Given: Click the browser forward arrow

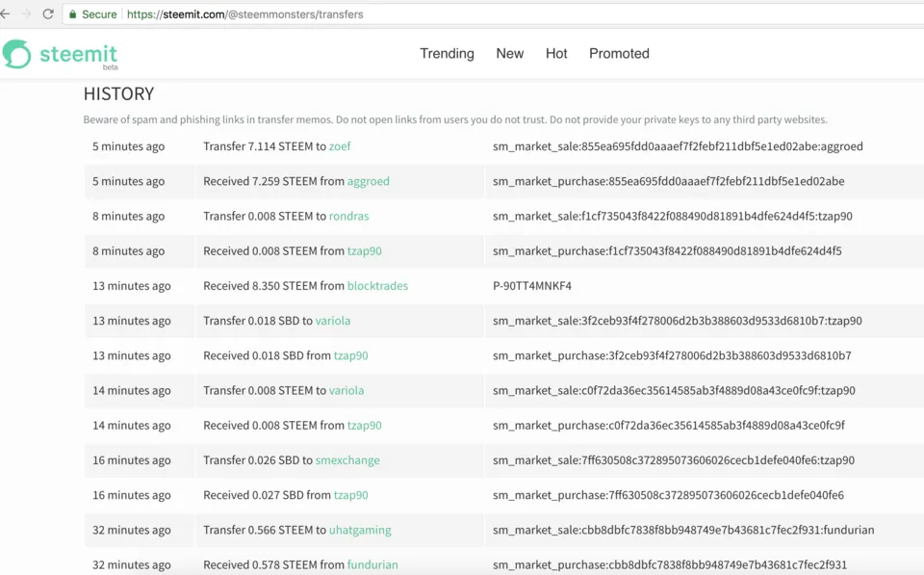Looking at the screenshot, I should pos(27,14).
